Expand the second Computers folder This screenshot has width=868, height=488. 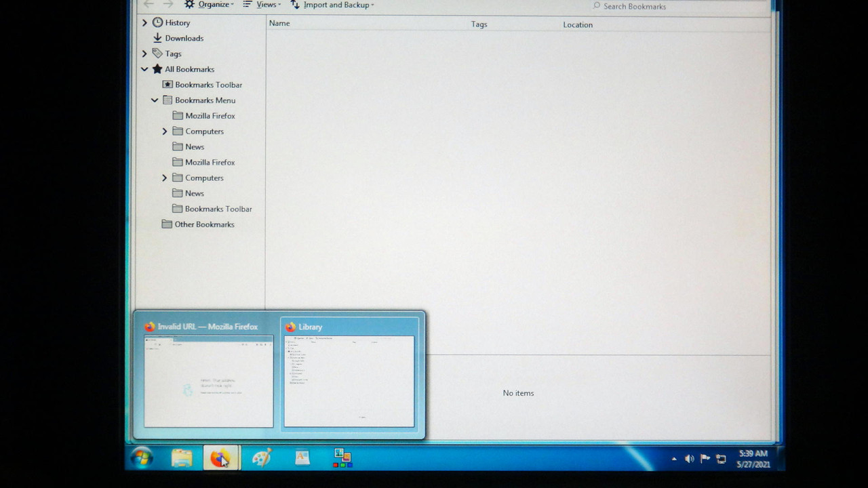pyautogui.click(x=165, y=178)
